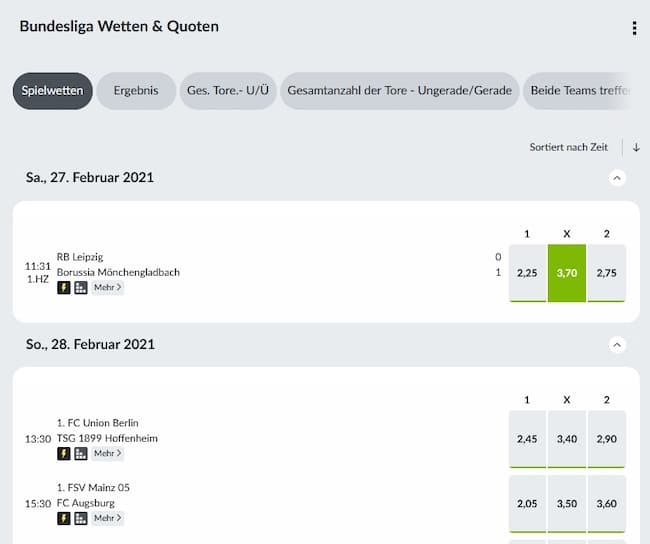Open the three-dot options menu
The height and width of the screenshot is (544, 650).
pyautogui.click(x=634, y=28)
